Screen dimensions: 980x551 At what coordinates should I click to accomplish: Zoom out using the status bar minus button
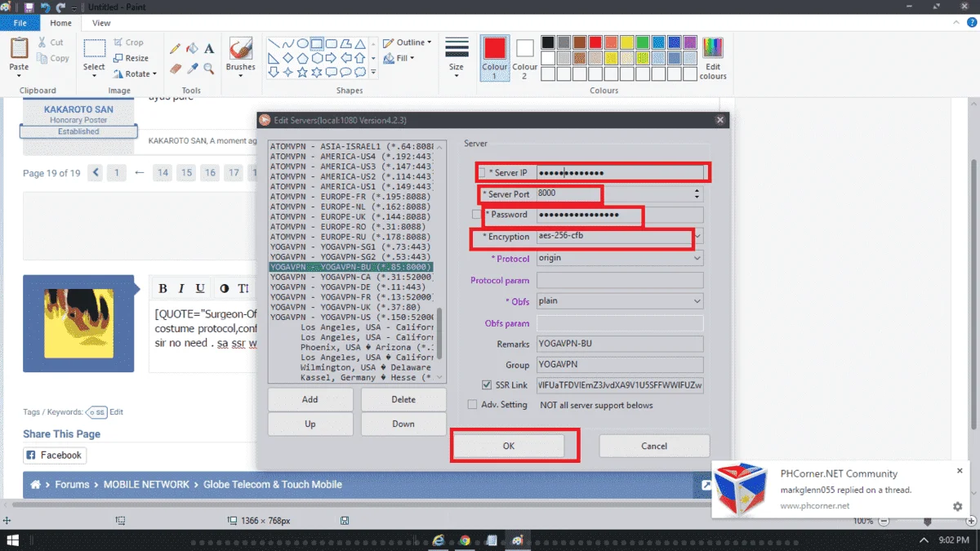tap(883, 520)
